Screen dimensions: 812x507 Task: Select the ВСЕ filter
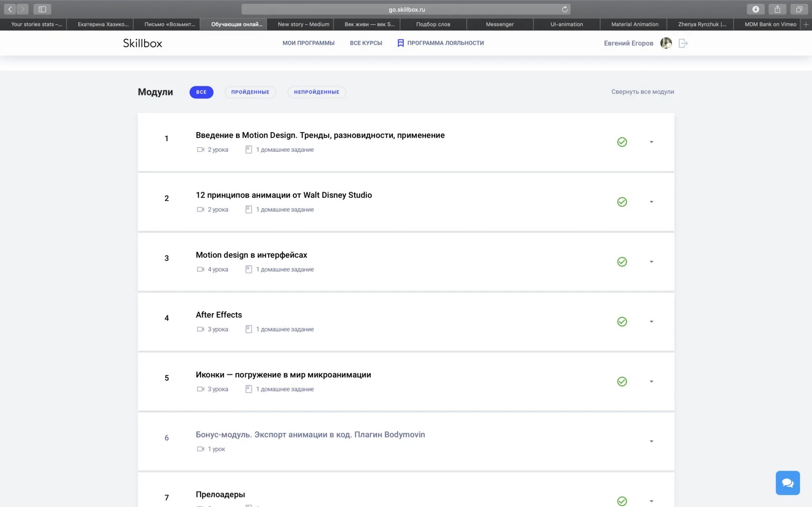coord(201,92)
